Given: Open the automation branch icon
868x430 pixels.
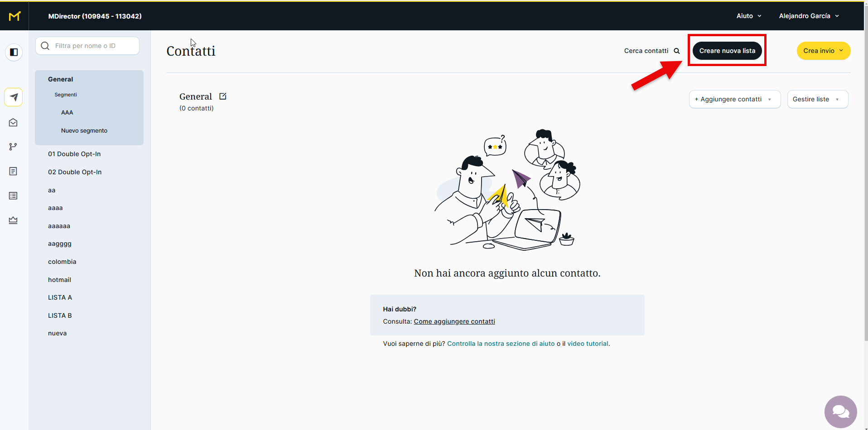Looking at the screenshot, I should tap(13, 147).
